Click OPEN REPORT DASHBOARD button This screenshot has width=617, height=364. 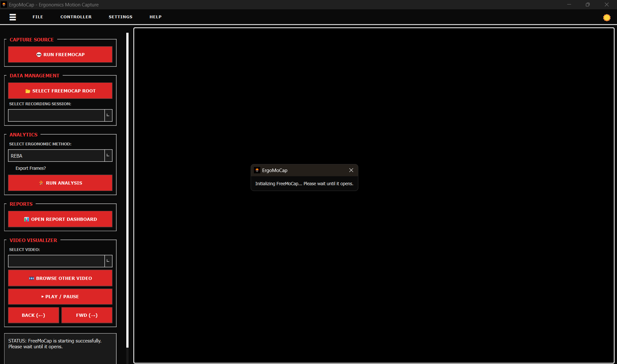pyautogui.click(x=60, y=219)
